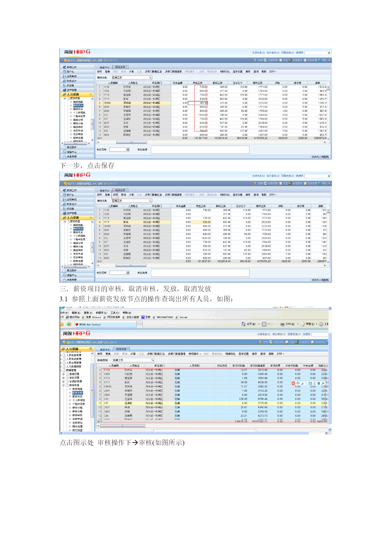Viewport: 392px width, 554px height.
Task: Open IE 文件 menu in bottom screenshot
Action: point(64,313)
